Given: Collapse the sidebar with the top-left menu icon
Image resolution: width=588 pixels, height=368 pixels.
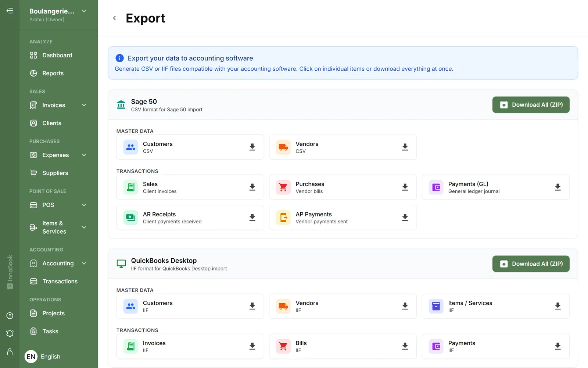Looking at the screenshot, I should pos(10,11).
